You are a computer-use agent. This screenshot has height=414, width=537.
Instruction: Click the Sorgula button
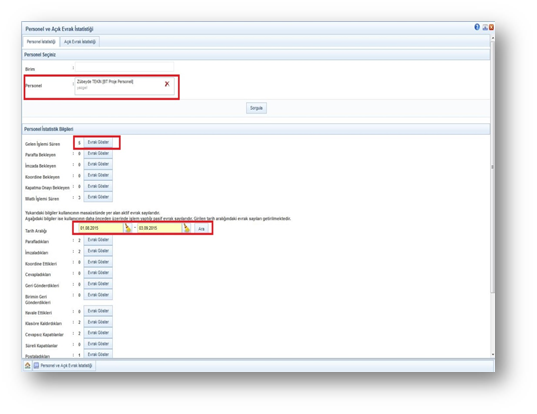256,108
